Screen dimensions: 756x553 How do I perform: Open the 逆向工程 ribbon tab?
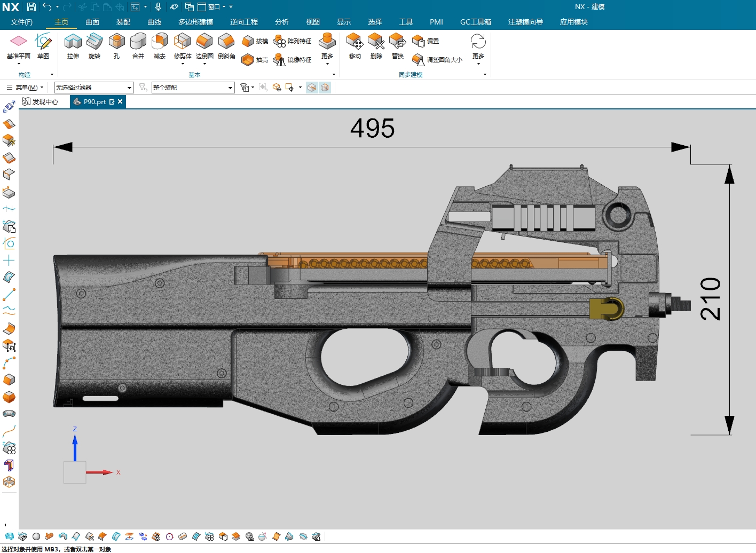pyautogui.click(x=244, y=22)
